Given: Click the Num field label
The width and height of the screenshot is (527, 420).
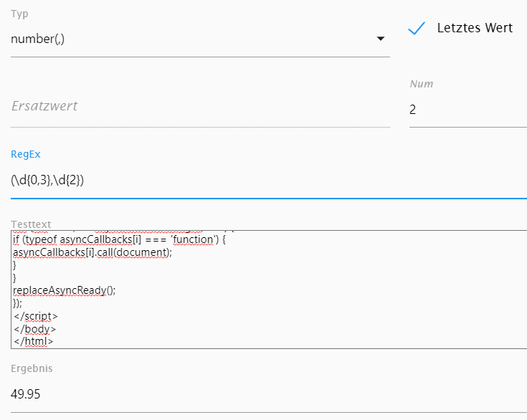Looking at the screenshot, I should [x=422, y=84].
